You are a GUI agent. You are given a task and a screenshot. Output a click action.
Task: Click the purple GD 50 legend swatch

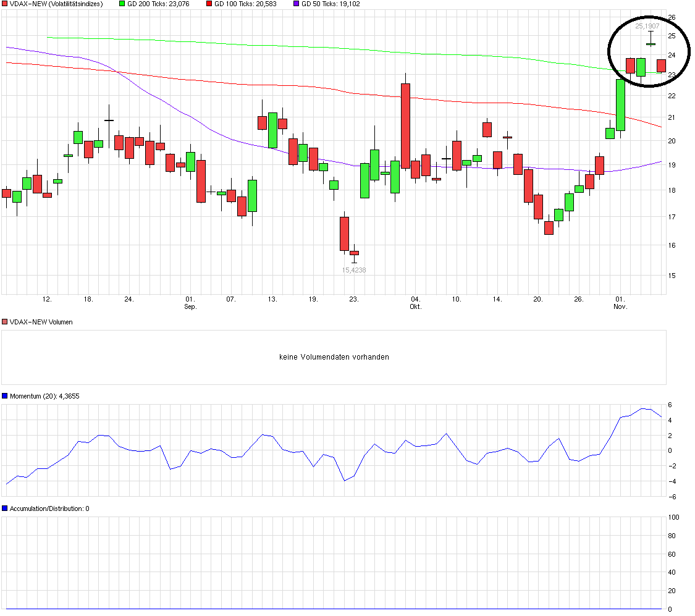(x=297, y=4)
